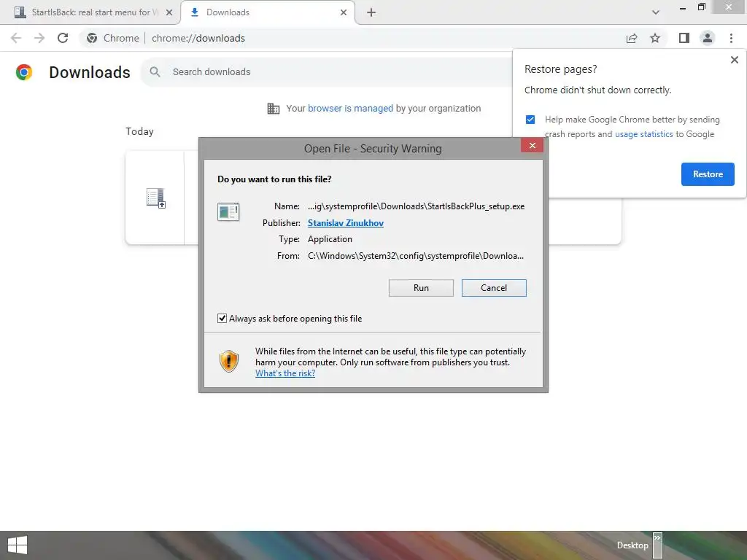Click the downloaded file icon in list
747x560 pixels.
point(156,198)
